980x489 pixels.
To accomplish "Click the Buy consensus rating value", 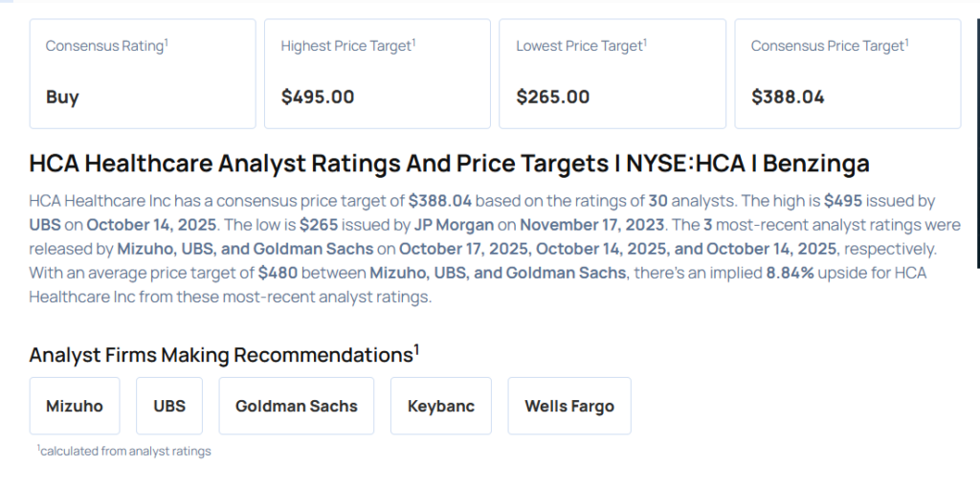I will 62,97.
